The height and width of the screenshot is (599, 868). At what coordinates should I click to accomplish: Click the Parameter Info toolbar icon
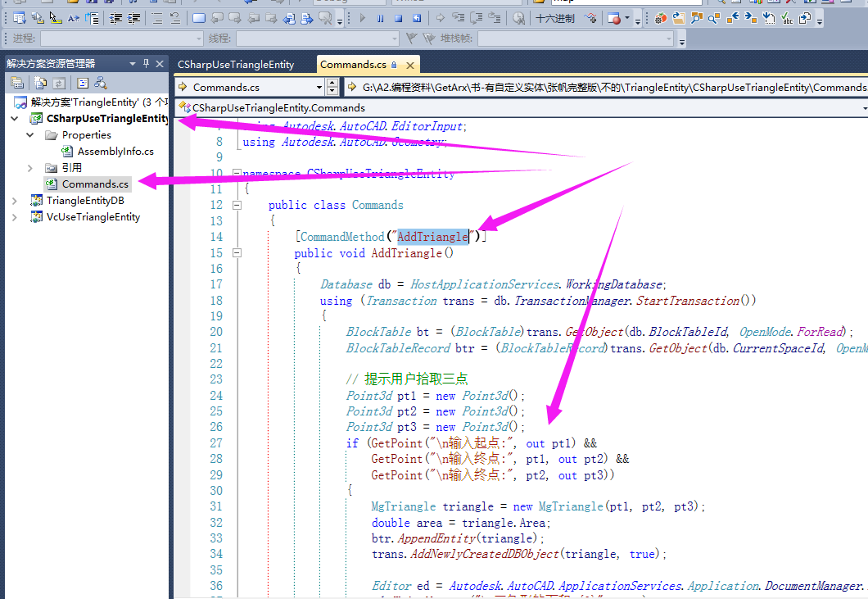click(x=38, y=18)
